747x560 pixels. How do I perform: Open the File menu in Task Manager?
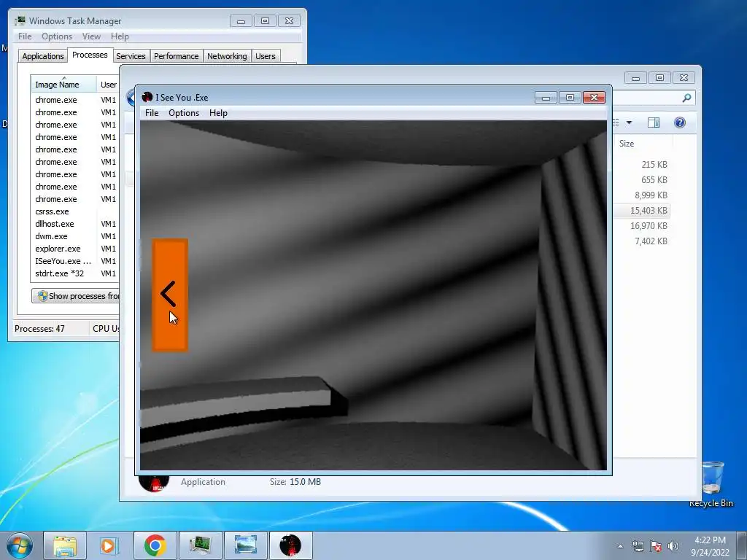click(x=25, y=36)
